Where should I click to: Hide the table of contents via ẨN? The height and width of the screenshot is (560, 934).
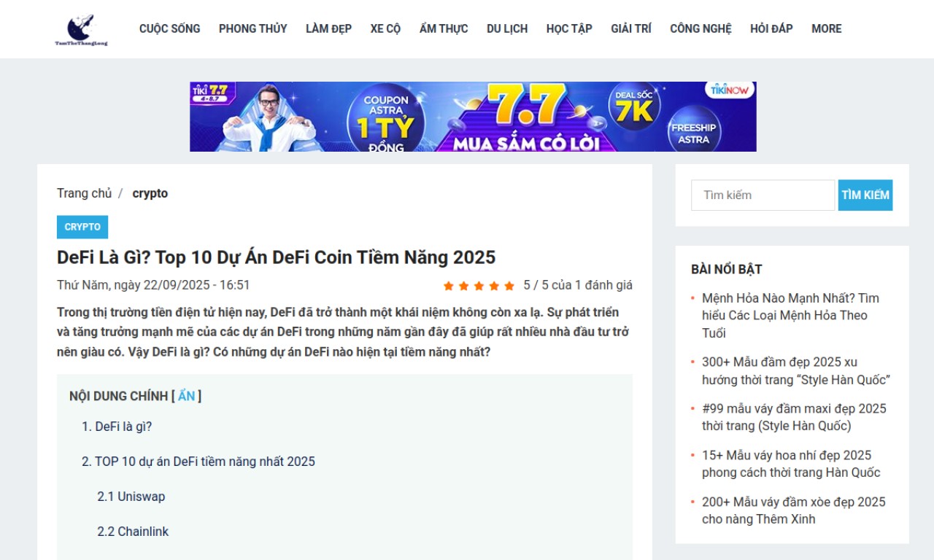pos(187,396)
